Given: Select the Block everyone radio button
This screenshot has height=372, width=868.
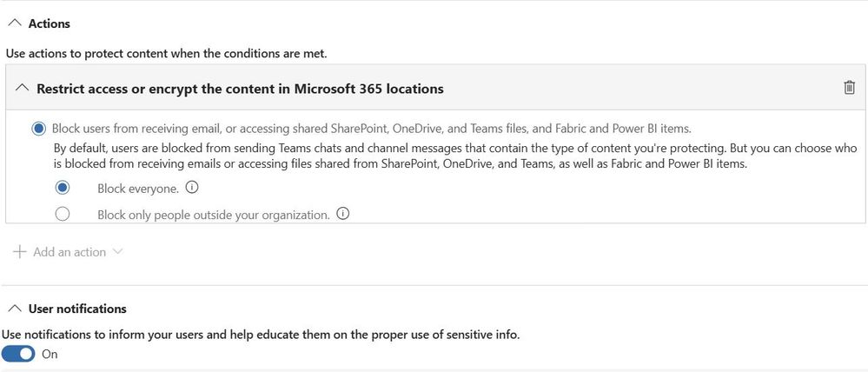Looking at the screenshot, I should pos(63,188).
